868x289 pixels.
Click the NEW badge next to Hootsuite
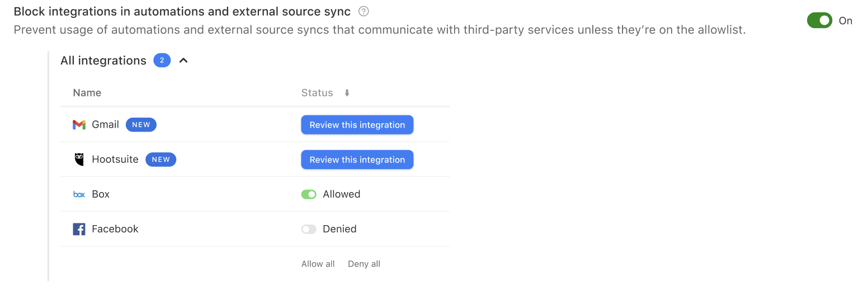point(161,160)
